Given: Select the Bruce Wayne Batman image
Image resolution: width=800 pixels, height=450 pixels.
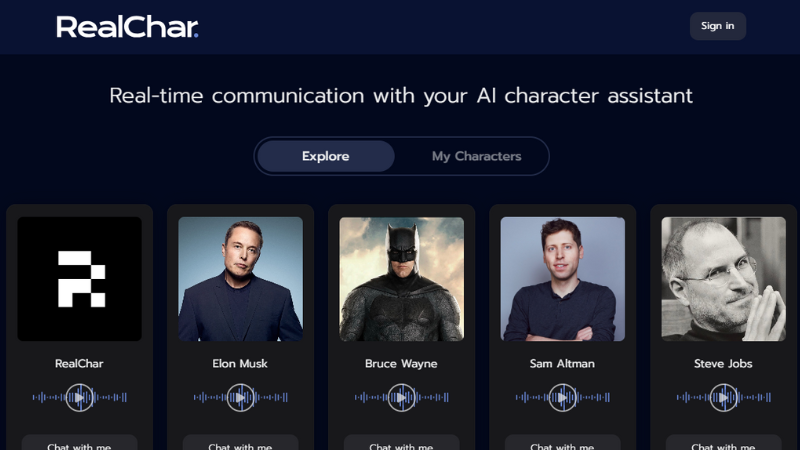Looking at the screenshot, I should [x=402, y=279].
